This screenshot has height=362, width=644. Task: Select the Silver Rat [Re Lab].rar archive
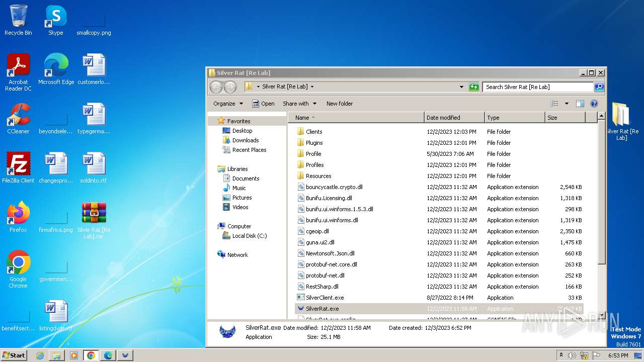[x=94, y=220]
